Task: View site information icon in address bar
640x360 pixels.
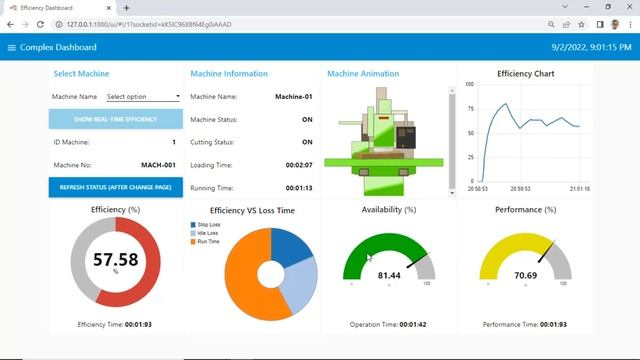Action: (x=59, y=24)
